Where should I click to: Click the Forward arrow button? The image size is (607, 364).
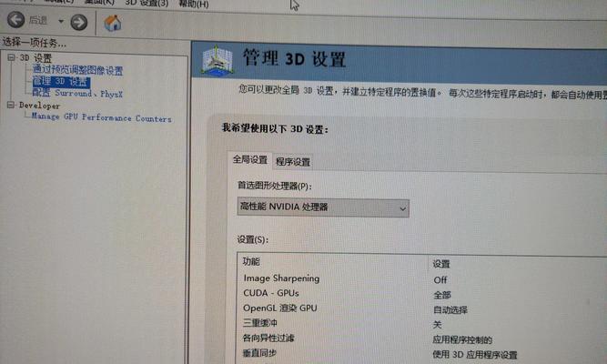79,22
